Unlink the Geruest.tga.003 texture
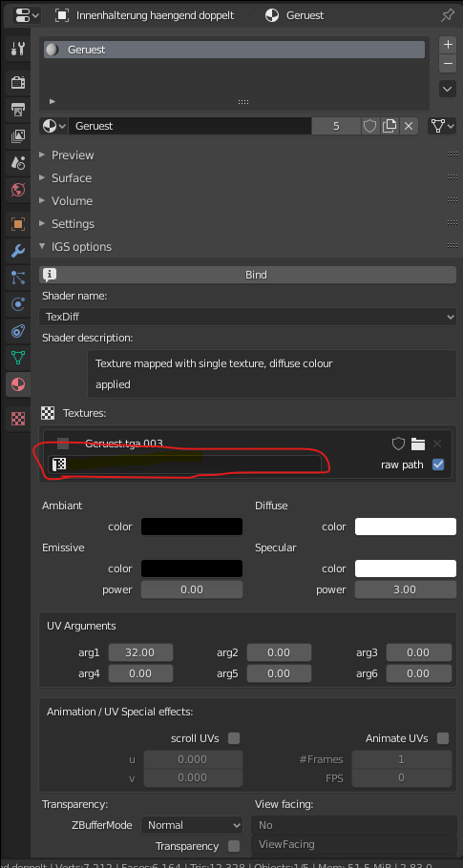 click(437, 444)
